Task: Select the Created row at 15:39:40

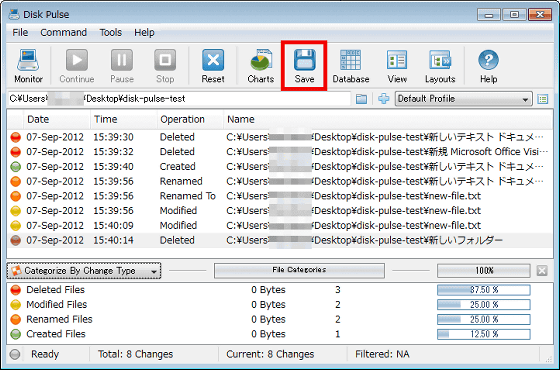Action: coord(280,166)
